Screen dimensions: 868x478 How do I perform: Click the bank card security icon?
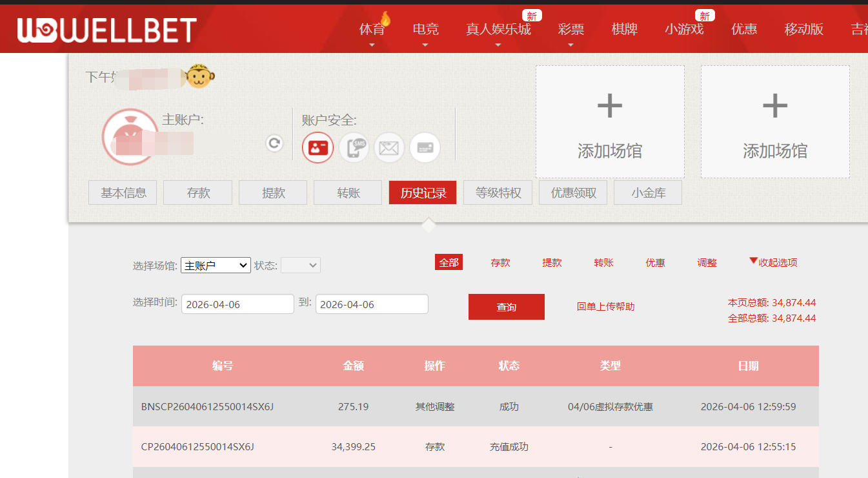click(425, 147)
